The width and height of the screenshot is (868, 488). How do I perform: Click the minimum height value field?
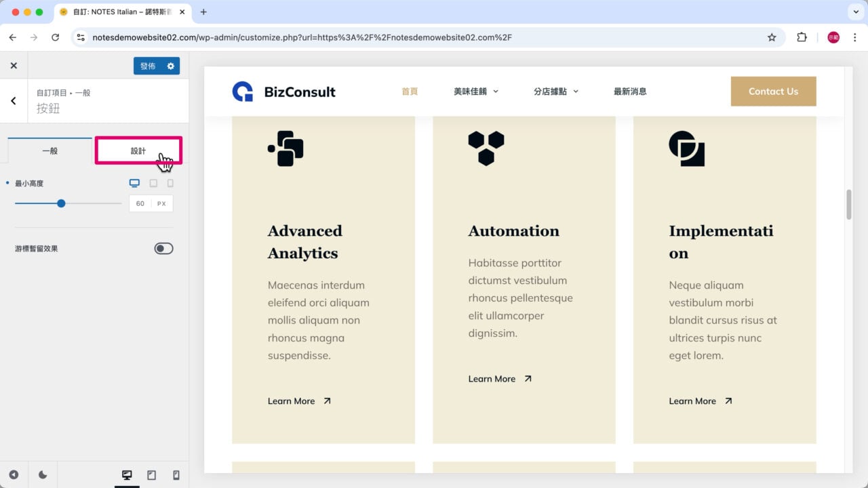click(140, 203)
